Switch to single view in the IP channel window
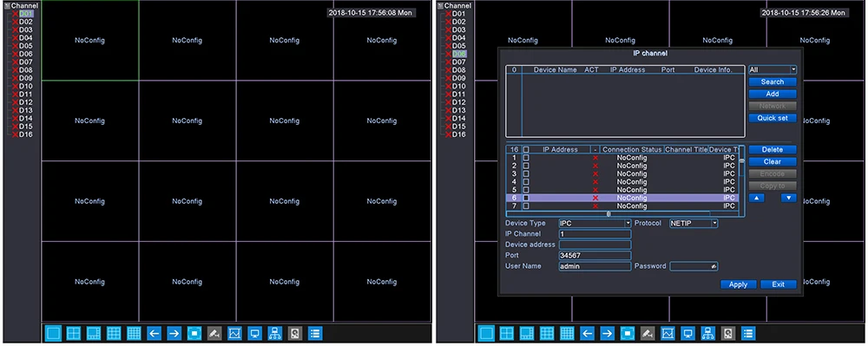Viewport: 868px width, 346px height. pos(486,333)
